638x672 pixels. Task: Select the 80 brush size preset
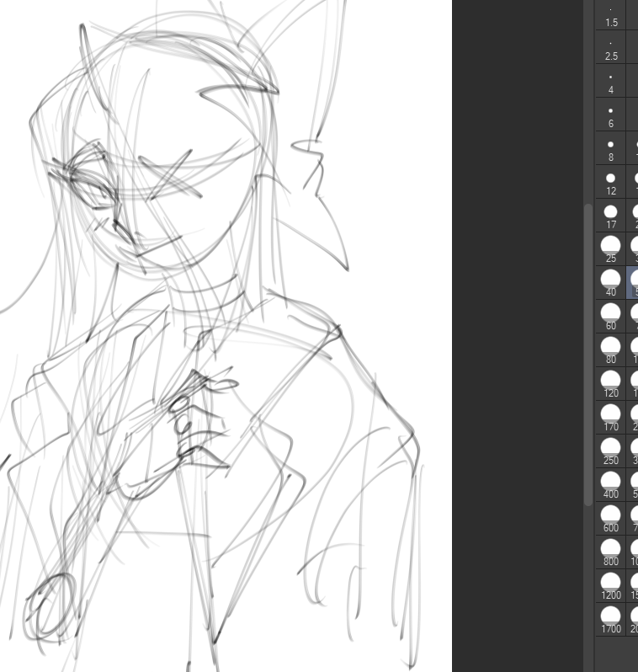pyautogui.click(x=610, y=350)
